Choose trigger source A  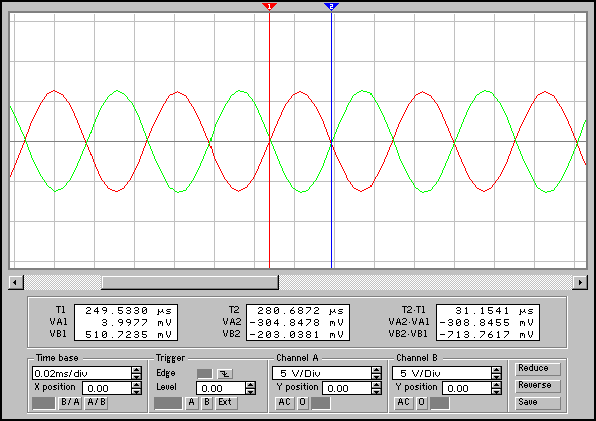pos(192,402)
